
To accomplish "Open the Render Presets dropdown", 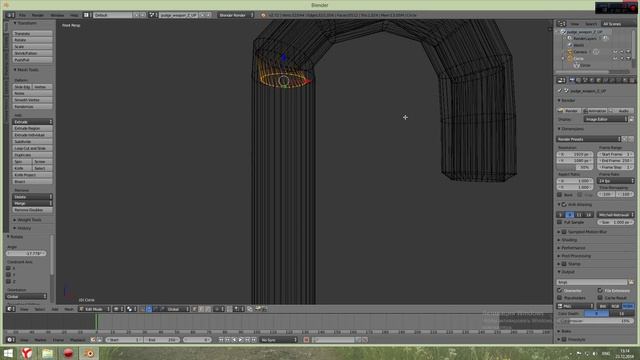I will tap(589, 139).
